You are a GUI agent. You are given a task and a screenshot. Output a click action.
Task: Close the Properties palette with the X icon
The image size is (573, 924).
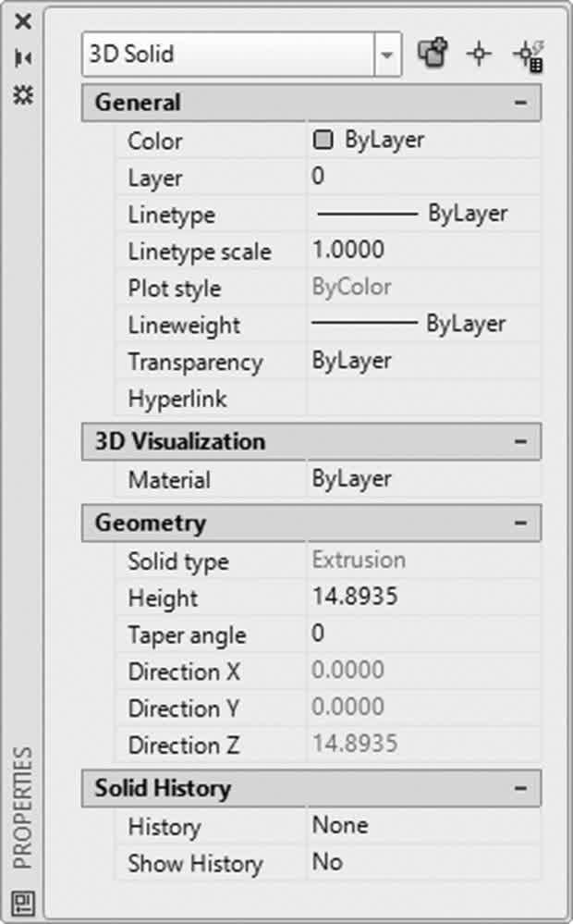point(23,22)
